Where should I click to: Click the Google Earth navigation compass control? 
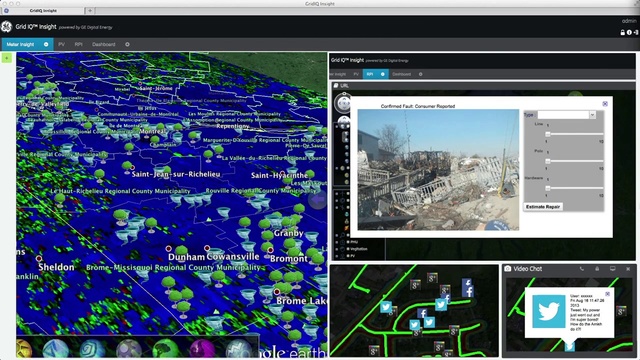(344, 103)
